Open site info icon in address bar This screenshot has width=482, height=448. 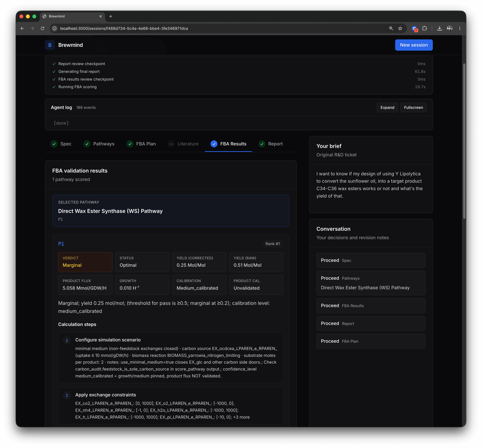click(55, 28)
